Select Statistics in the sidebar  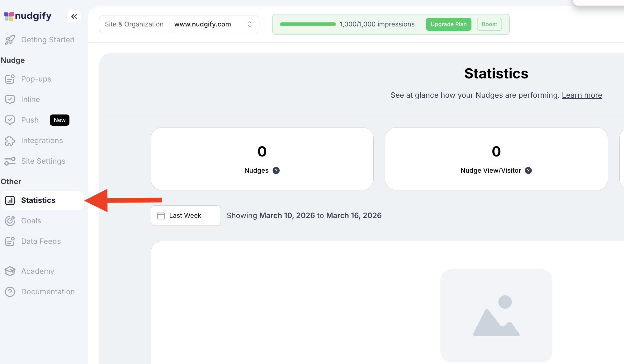(38, 200)
